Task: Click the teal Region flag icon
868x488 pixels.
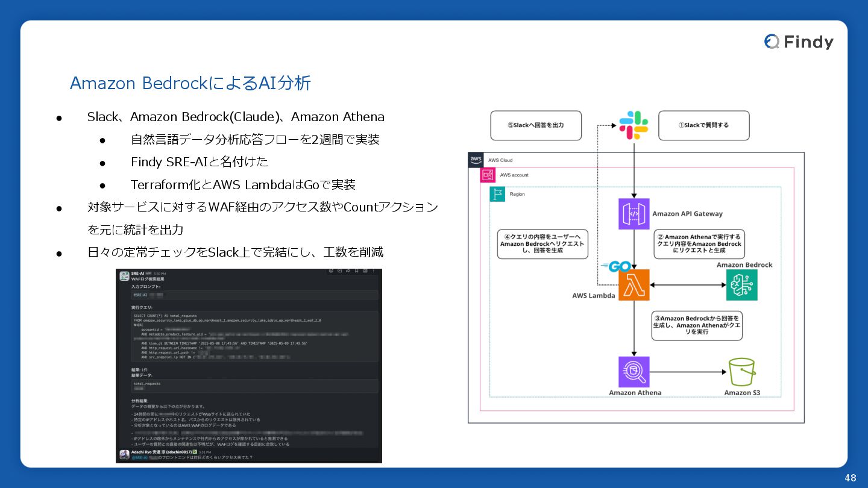Action: tap(497, 194)
